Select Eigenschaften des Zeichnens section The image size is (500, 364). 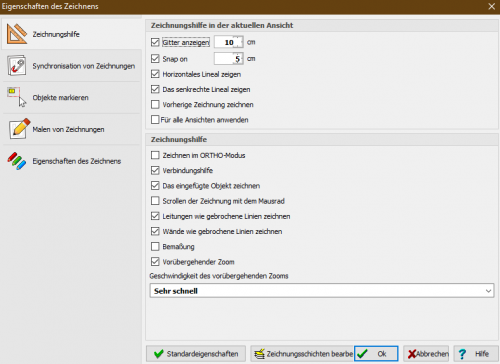[x=72, y=161]
